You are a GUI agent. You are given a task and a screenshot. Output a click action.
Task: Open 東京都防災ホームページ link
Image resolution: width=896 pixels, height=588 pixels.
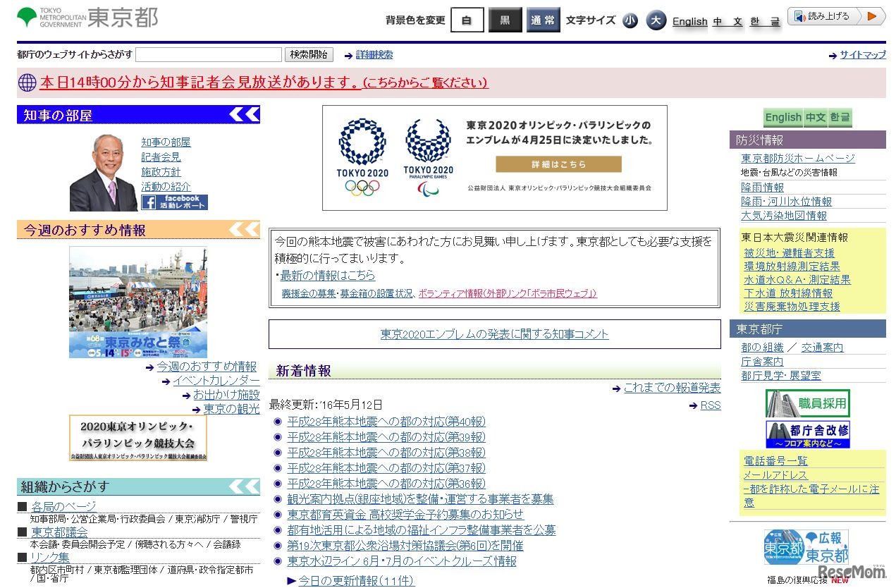pos(798,158)
